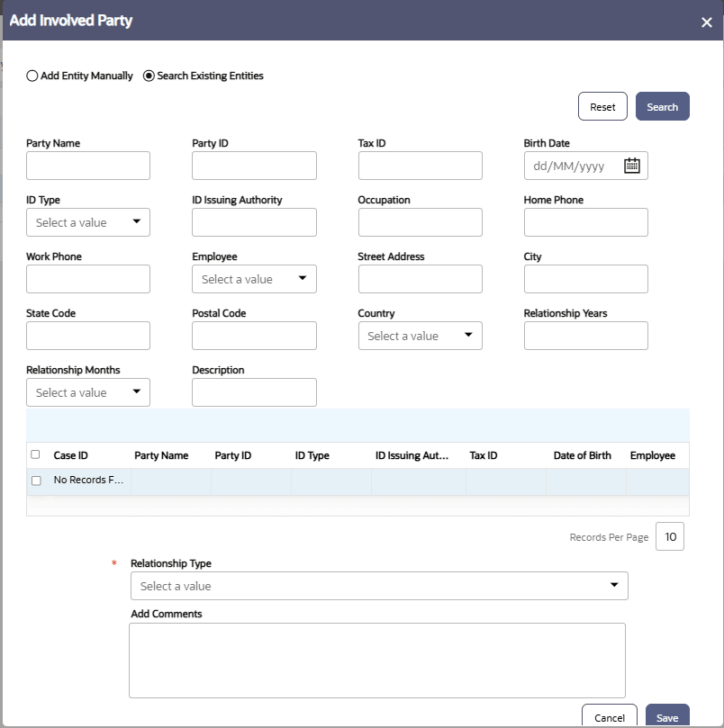Toggle the select-all checkbox in results grid
The width and height of the screenshot is (724, 728).
tap(35, 454)
